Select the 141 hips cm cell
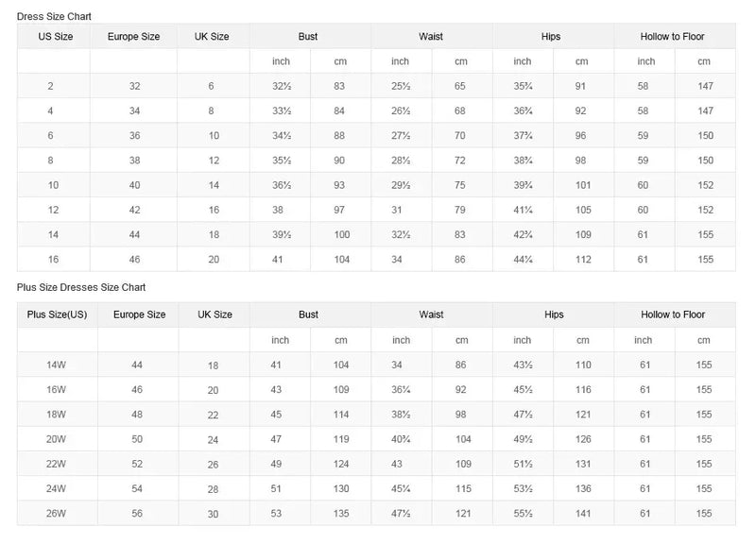Viewport: 756px width, 544px height. pos(583,513)
